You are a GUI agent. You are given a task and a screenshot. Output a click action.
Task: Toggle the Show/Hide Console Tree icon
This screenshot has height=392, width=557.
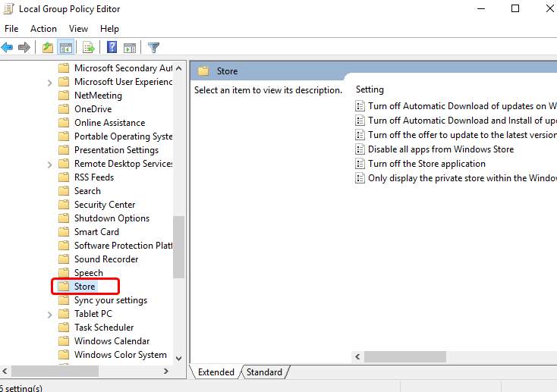click(66, 47)
